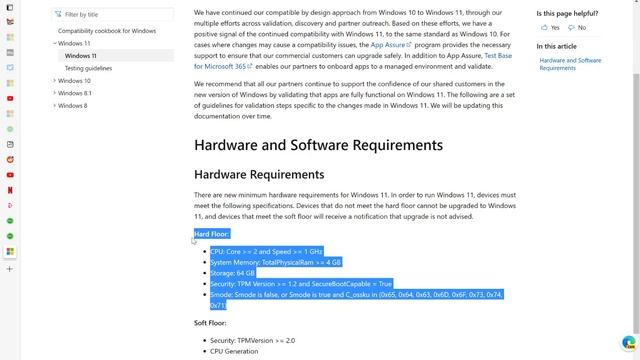Click the highlighted Hard Floor label
The height and width of the screenshot is (360, 640).
211,234
